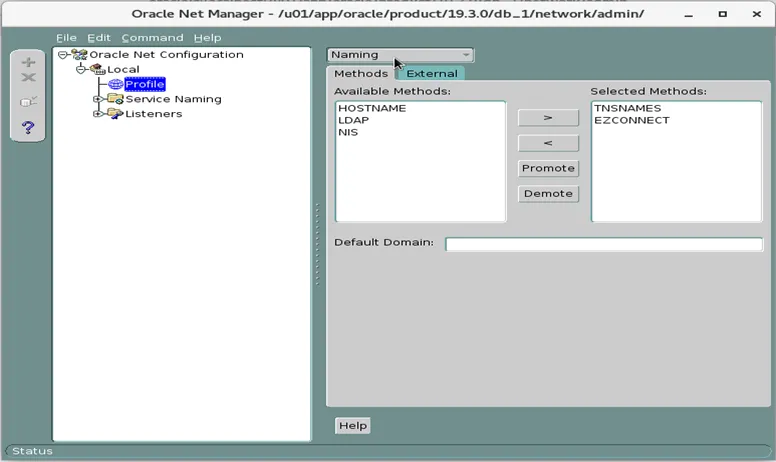Open the Edit menu
The image size is (776, 462).
click(99, 38)
